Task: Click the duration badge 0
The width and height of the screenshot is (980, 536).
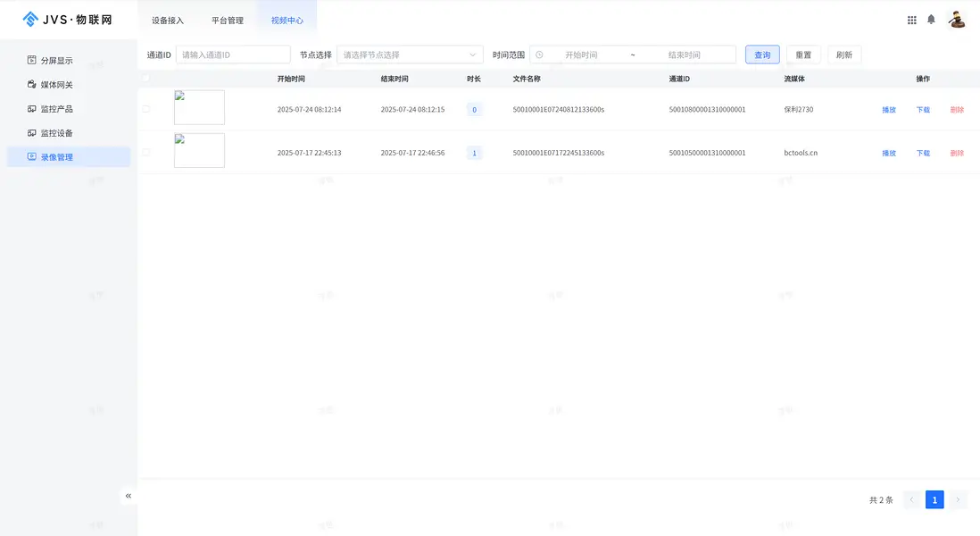Action: [x=474, y=110]
